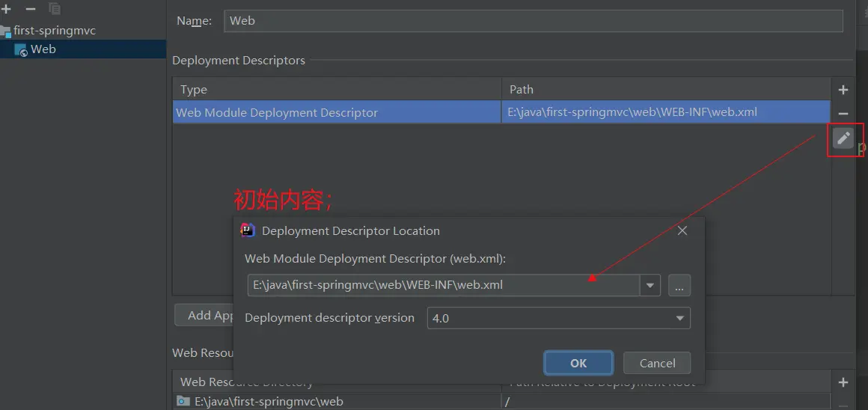This screenshot has width=868, height=410.
Task: Click the web.xml path cell in table
Action: 666,112
